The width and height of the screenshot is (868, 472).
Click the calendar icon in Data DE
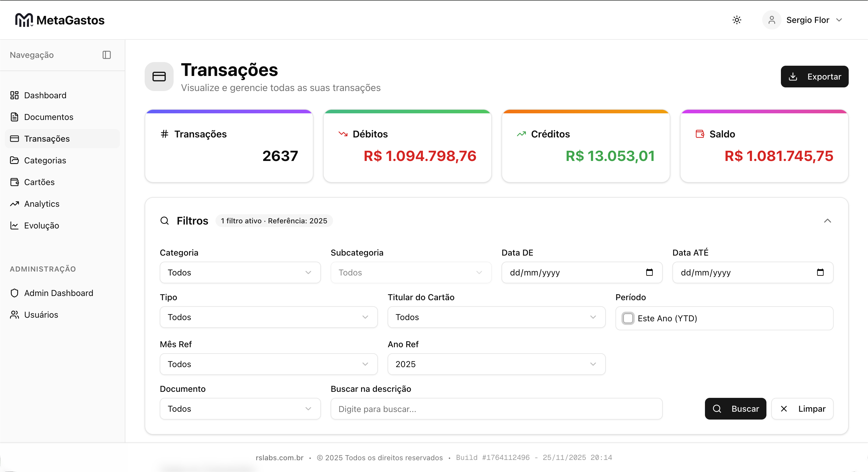649,272
